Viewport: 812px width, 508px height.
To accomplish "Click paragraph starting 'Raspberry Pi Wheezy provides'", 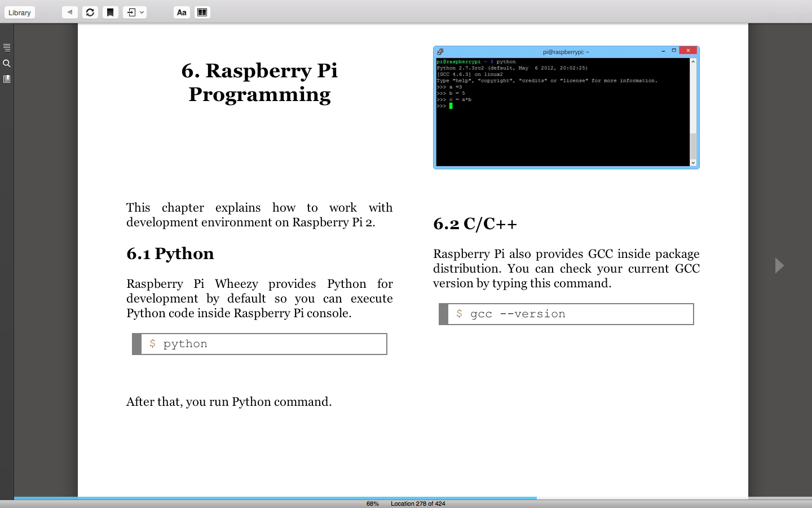I will coord(259,298).
